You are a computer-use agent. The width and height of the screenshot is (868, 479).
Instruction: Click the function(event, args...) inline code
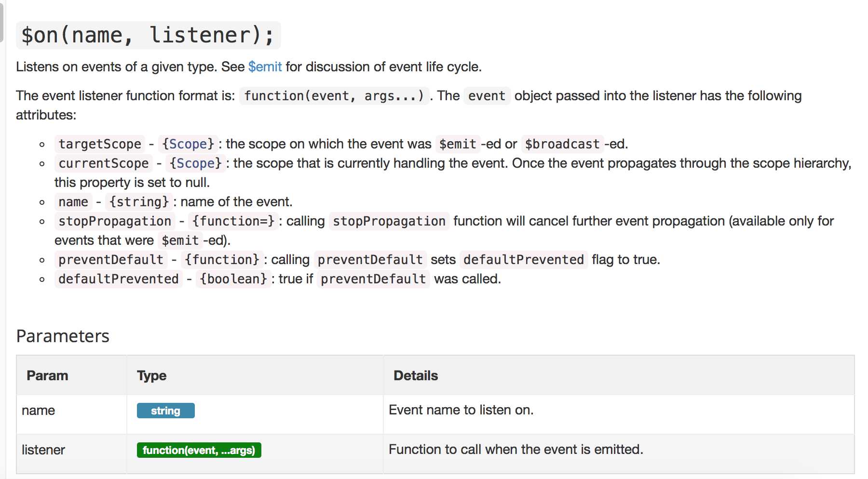point(334,96)
